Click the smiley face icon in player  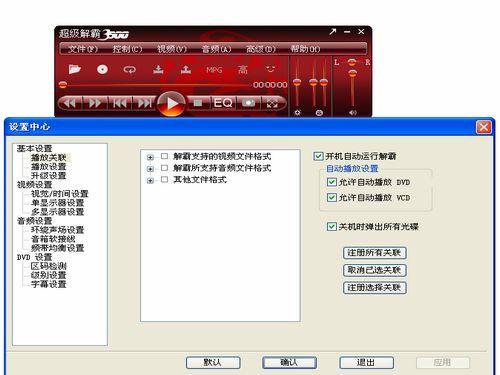(270, 69)
